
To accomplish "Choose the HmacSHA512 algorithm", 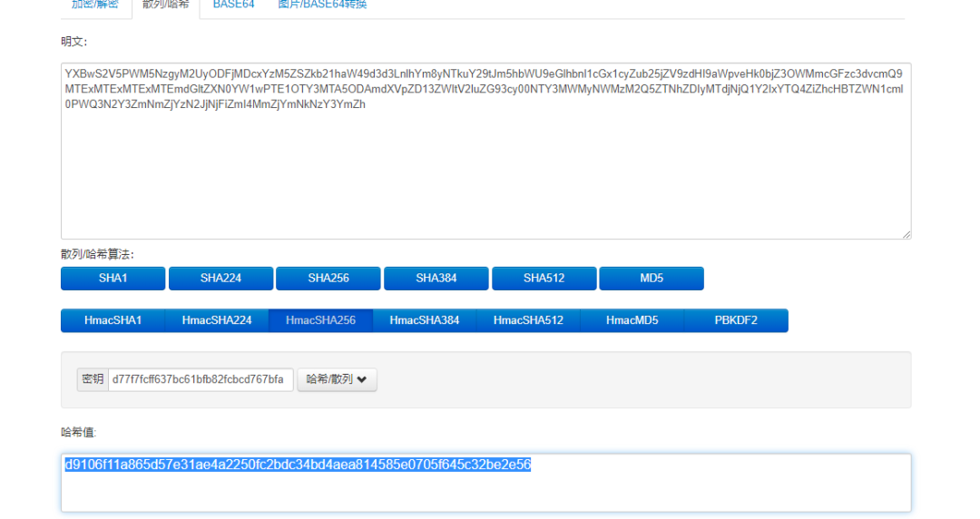I will tap(528, 320).
